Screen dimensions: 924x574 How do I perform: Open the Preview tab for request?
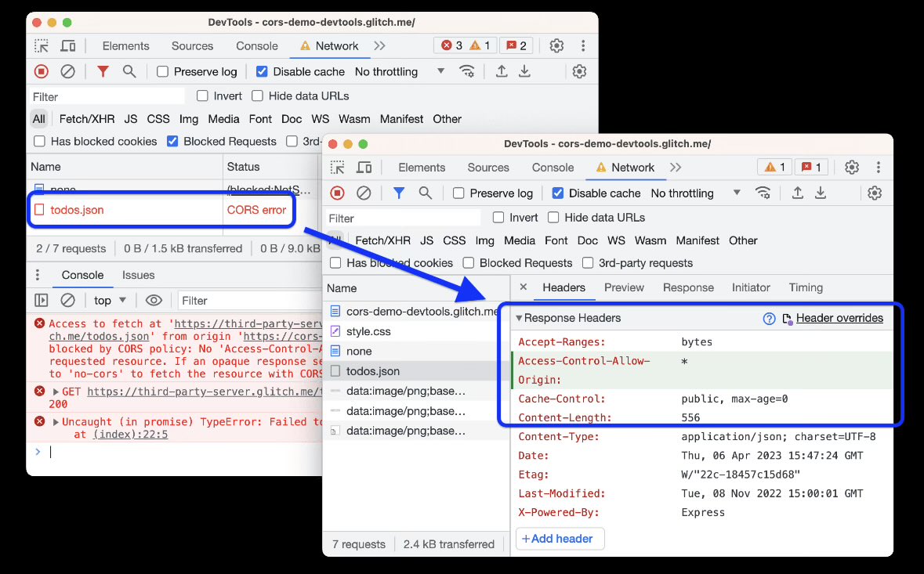pyautogui.click(x=624, y=287)
